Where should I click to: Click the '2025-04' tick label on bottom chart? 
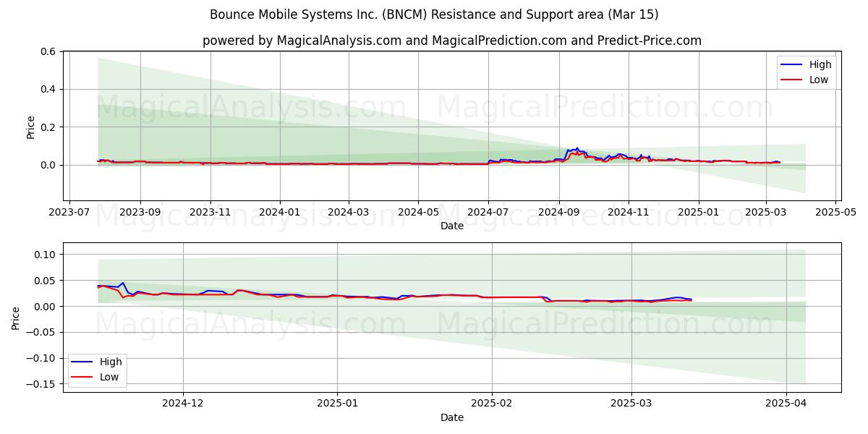(786, 404)
